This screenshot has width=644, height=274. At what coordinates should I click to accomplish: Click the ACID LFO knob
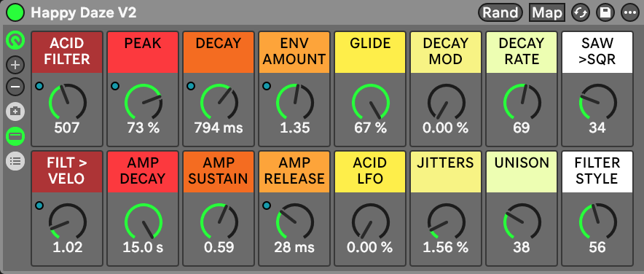(x=371, y=221)
